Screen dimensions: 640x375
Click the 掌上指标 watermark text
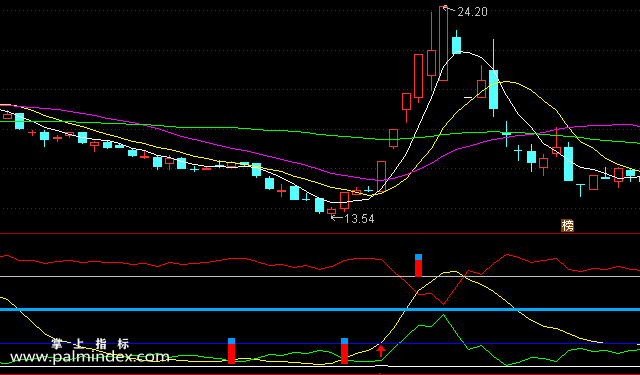(90, 344)
